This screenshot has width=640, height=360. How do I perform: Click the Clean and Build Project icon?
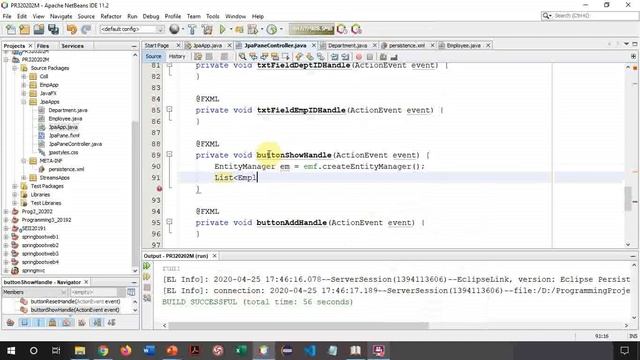coord(207,29)
